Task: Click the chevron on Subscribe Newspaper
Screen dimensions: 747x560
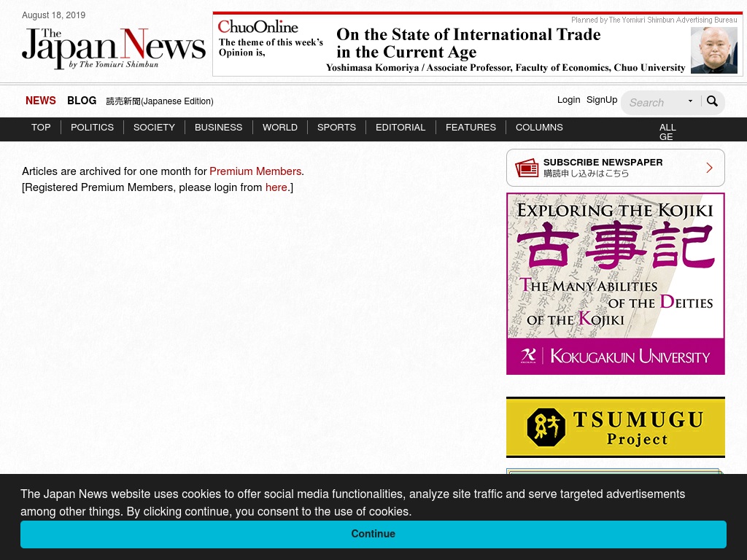Action: coord(709,168)
